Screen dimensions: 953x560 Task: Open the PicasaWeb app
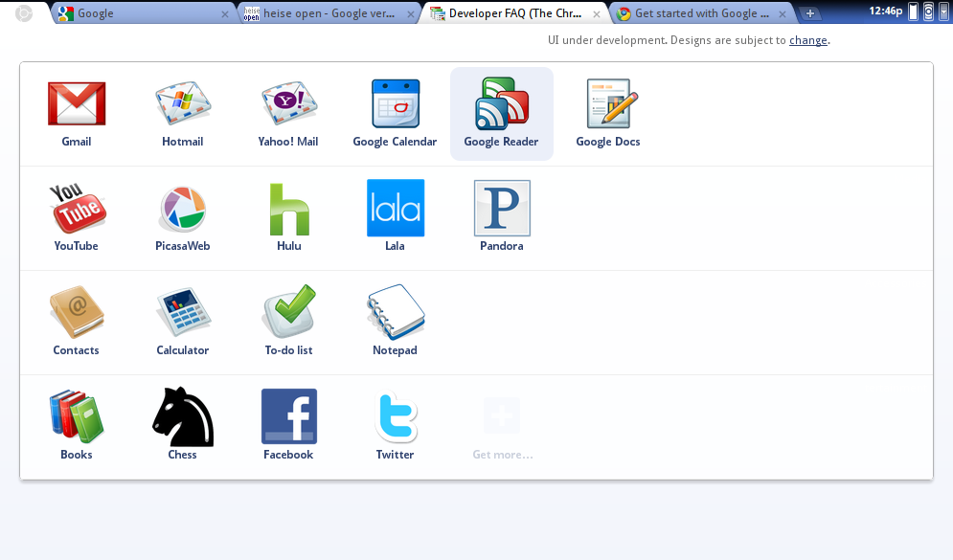pyautogui.click(x=183, y=209)
